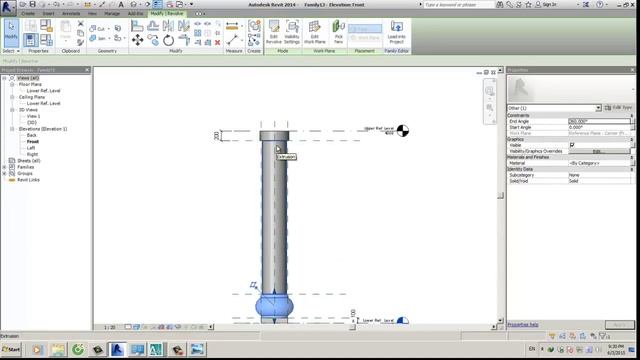Open the {3D} view in browser

pos(31,122)
